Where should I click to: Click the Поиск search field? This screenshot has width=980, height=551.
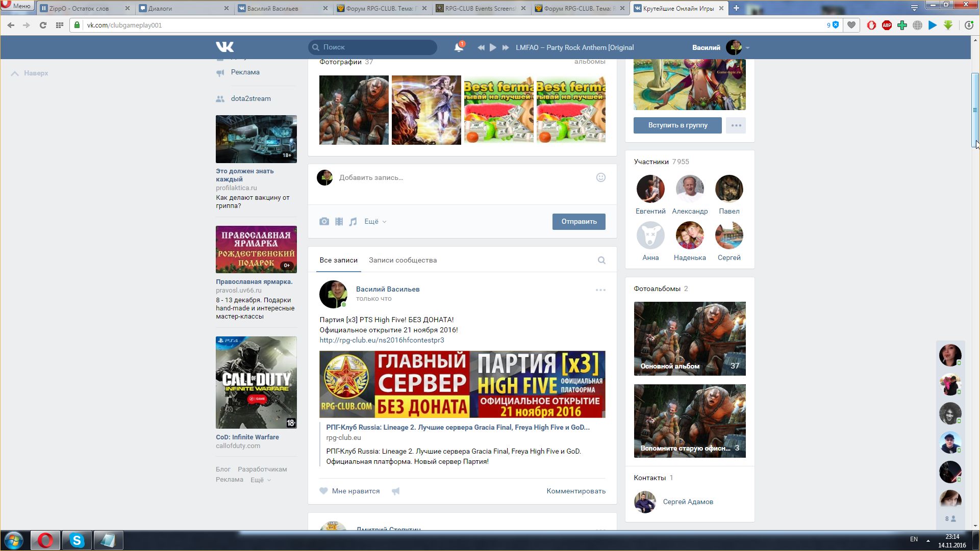click(372, 47)
